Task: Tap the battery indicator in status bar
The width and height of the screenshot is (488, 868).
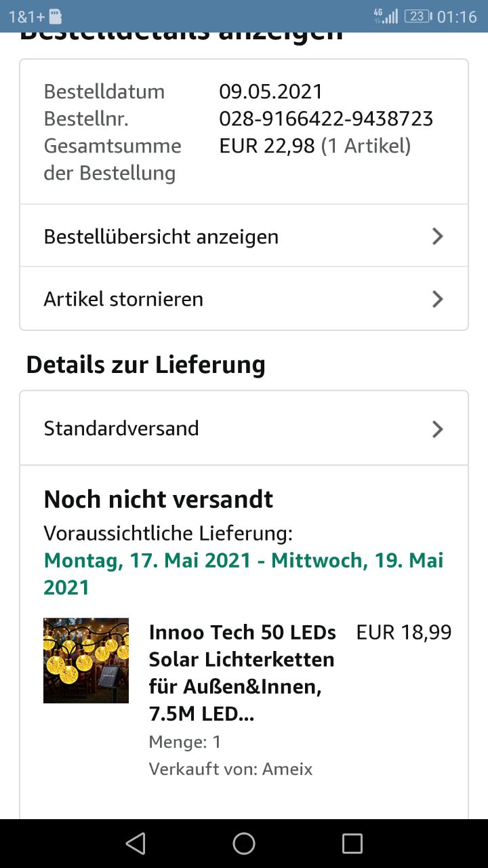Action: pos(417,16)
